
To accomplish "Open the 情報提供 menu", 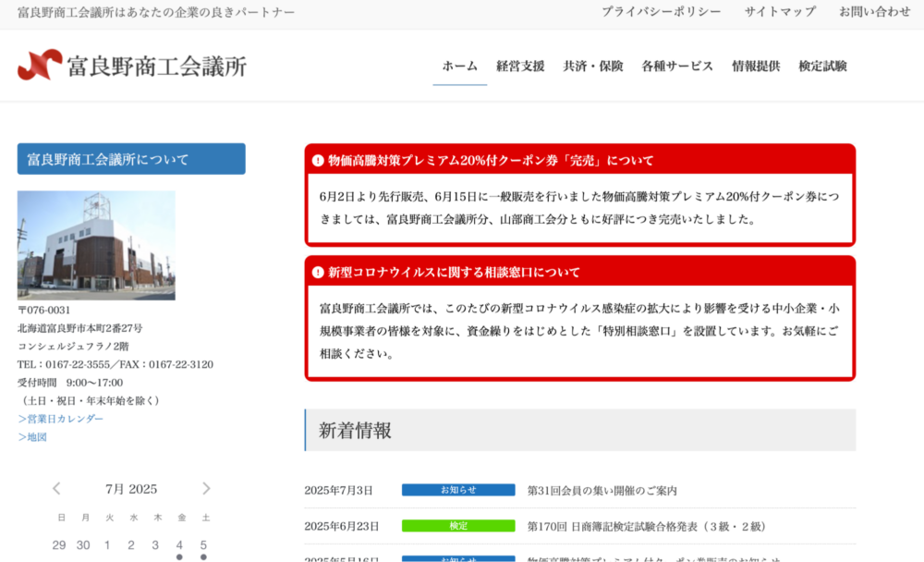I will (756, 67).
